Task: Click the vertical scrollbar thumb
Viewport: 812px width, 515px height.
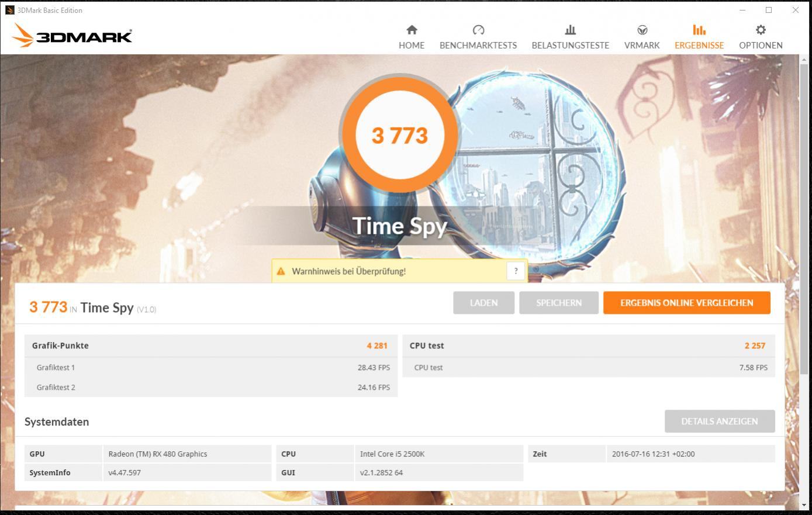Action: tap(805, 216)
